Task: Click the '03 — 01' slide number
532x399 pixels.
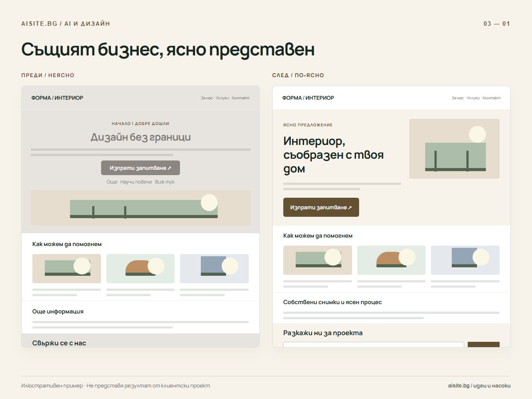Action: (497, 24)
